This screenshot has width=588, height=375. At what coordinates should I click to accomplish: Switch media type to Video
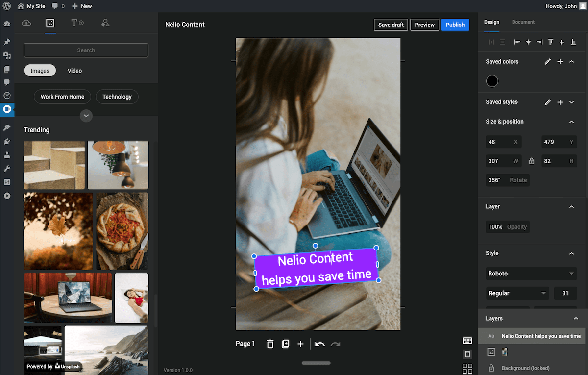tap(74, 71)
